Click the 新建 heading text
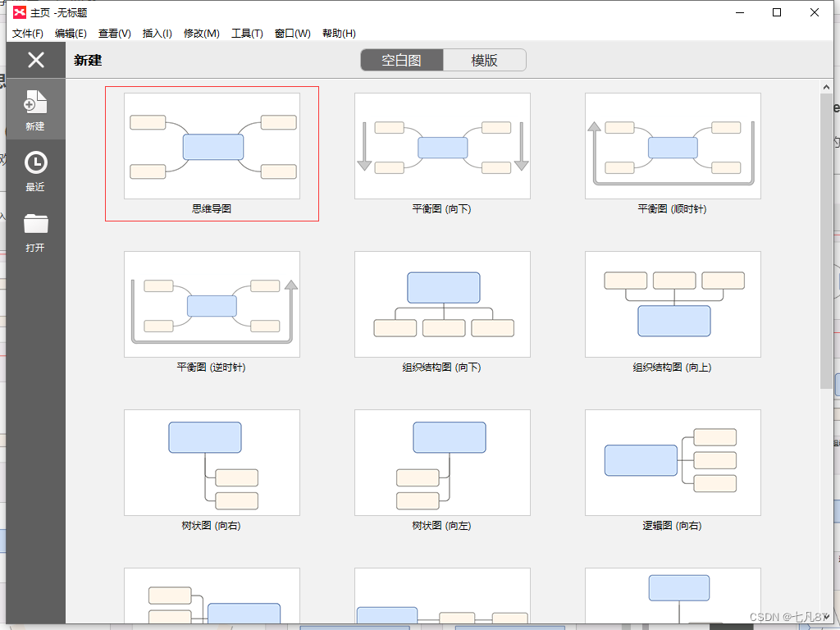This screenshot has width=840, height=630. 88,60
